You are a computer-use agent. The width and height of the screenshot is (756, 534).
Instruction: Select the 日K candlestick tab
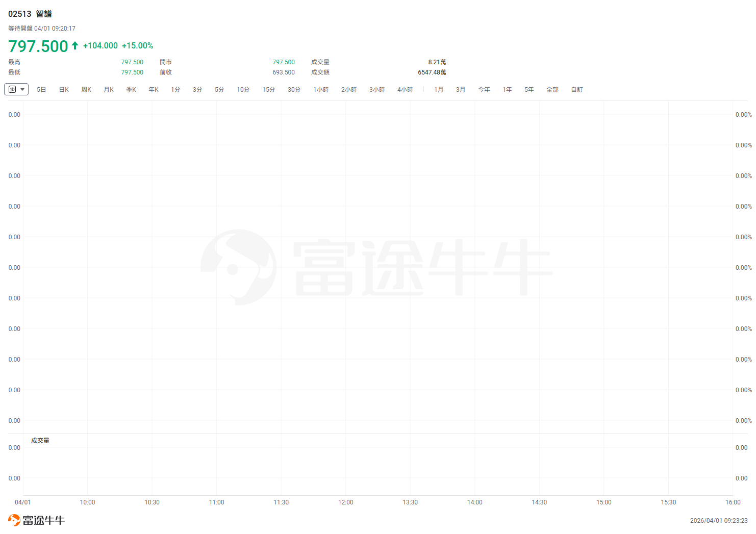(x=64, y=90)
